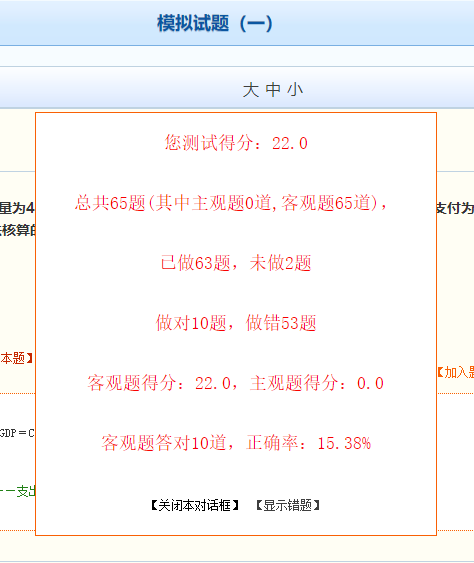474x563 pixels.
Task: Click the 客观题得分：22.0 result line
Action: [x=236, y=382]
